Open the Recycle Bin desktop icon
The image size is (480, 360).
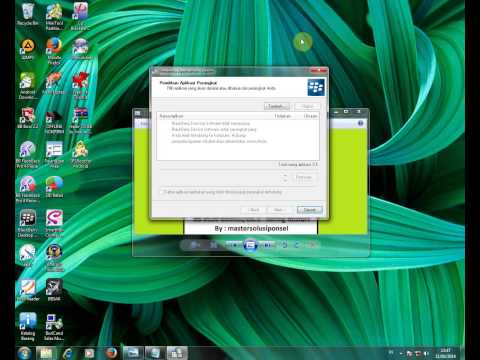click(x=28, y=15)
